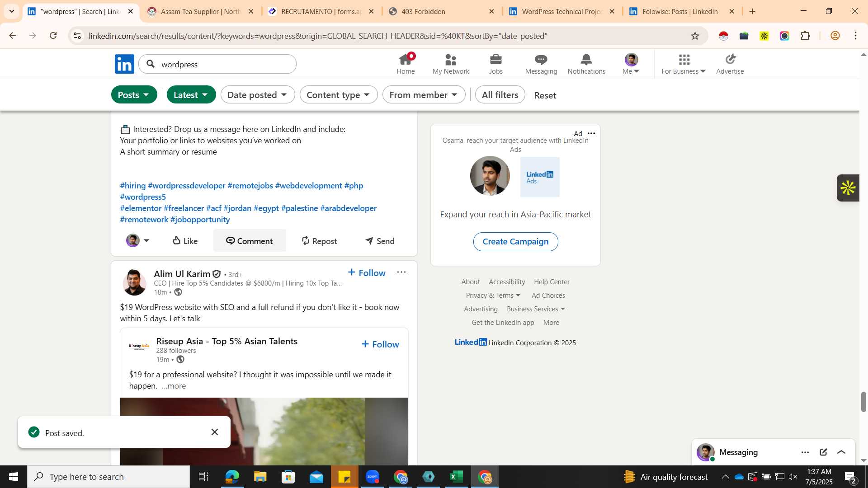Open the browser Extensions puzzle icon
This screenshot has width=868, height=488.
pos(805,36)
